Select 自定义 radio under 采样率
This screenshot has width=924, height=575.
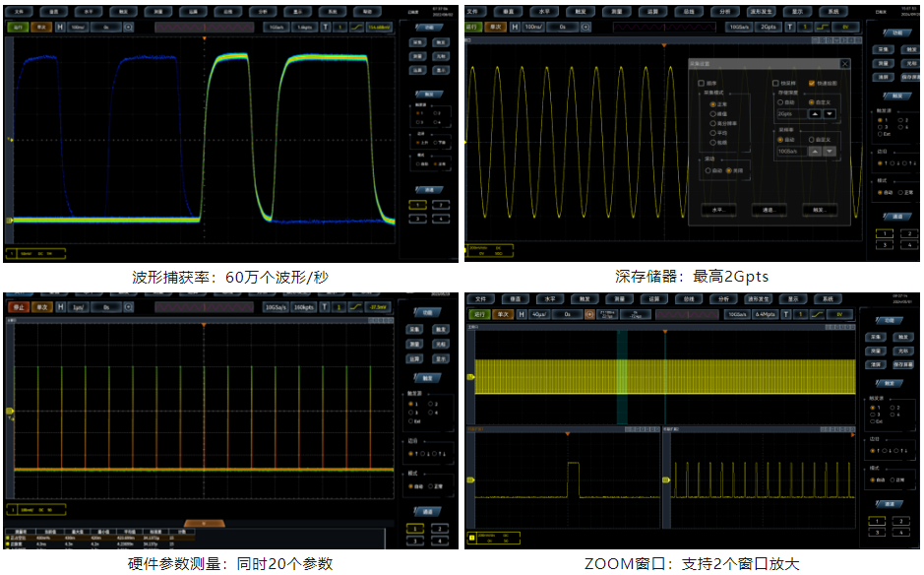(x=812, y=138)
